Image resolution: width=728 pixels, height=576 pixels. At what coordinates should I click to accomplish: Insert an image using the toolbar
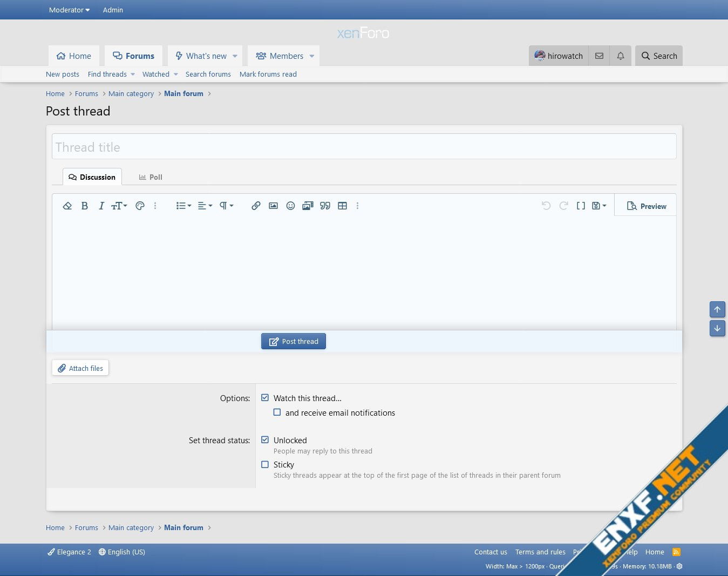coord(273,206)
